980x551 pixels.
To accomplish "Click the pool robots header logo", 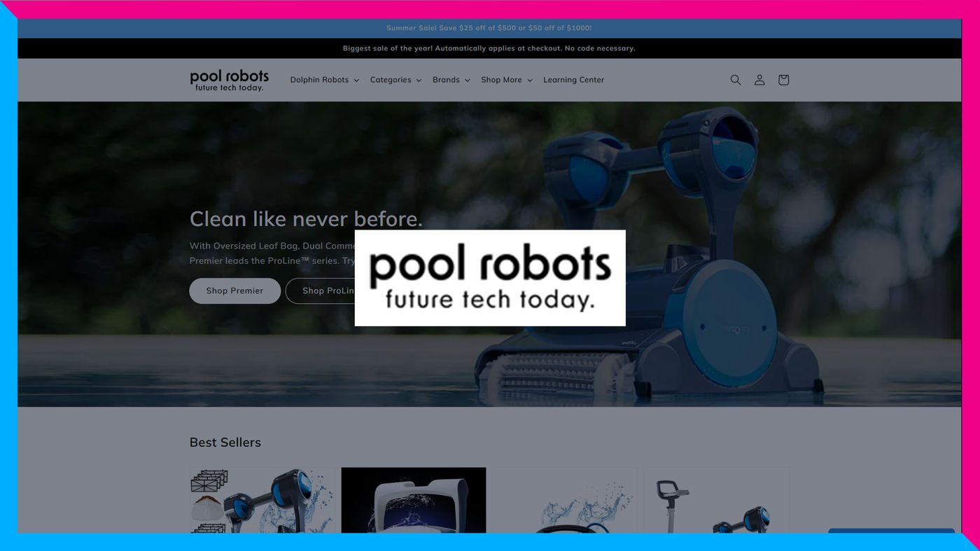I will coord(230,81).
